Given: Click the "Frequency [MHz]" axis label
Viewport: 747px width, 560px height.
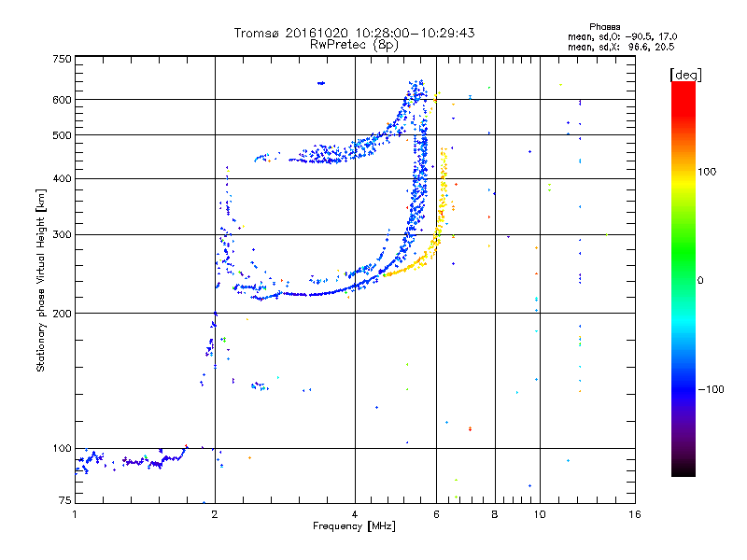Looking at the screenshot, I should click(x=354, y=526).
